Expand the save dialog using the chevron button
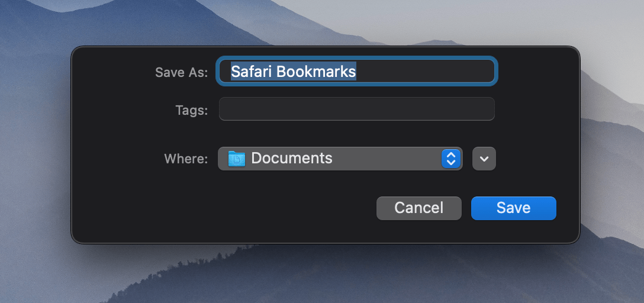Screen dimensions: 644x303 [484, 159]
